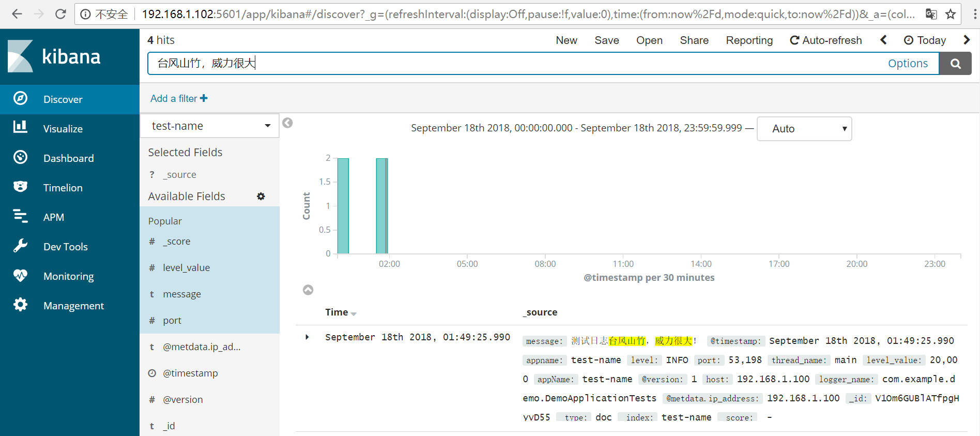The width and height of the screenshot is (980, 436).
Task: Open the test-name index pattern dropdown
Action: [x=210, y=126]
